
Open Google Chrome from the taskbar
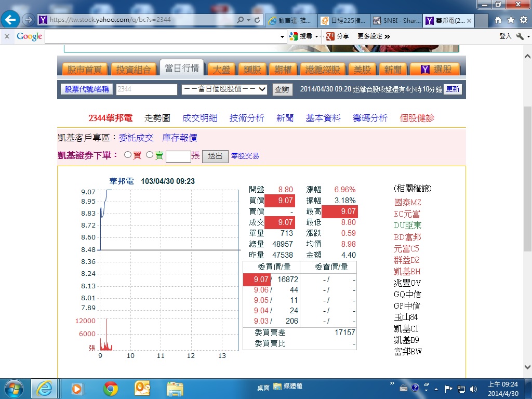click(111, 389)
